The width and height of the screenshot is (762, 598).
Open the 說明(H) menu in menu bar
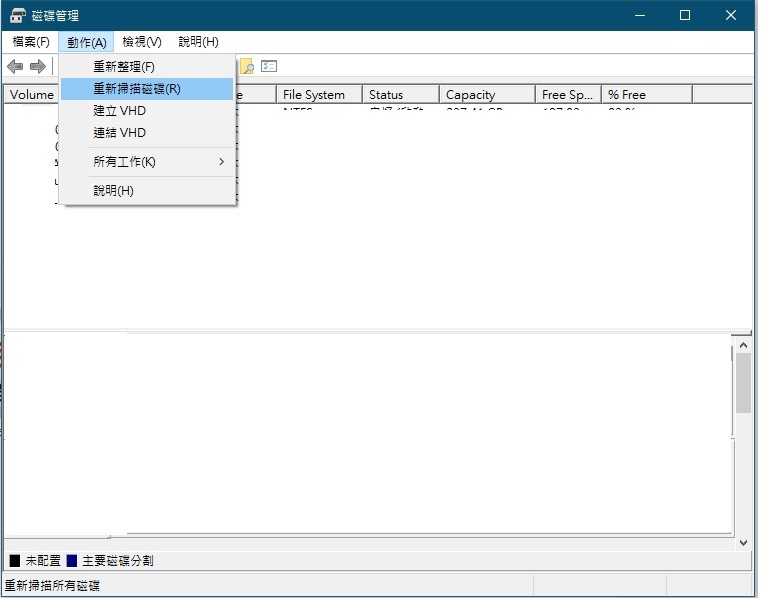point(198,42)
